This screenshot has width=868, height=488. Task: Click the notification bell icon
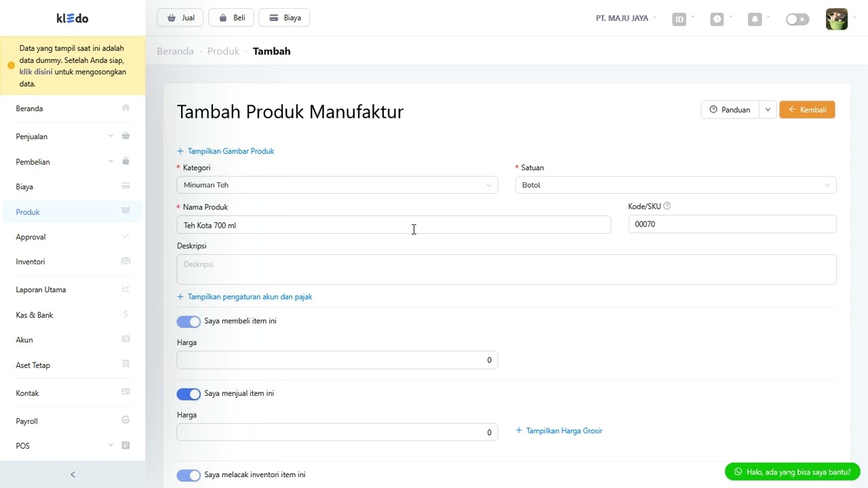coord(755,19)
